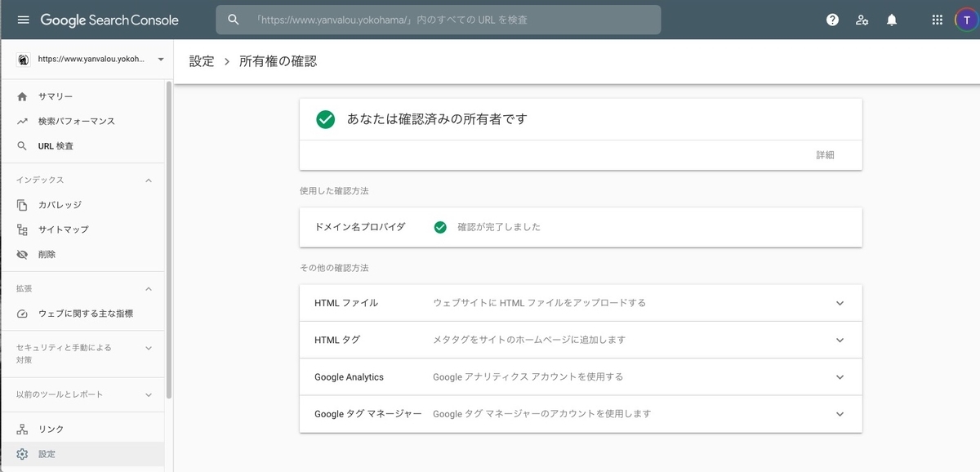Open the hamburger main menu
980x472 pixels.
(23, 20)
